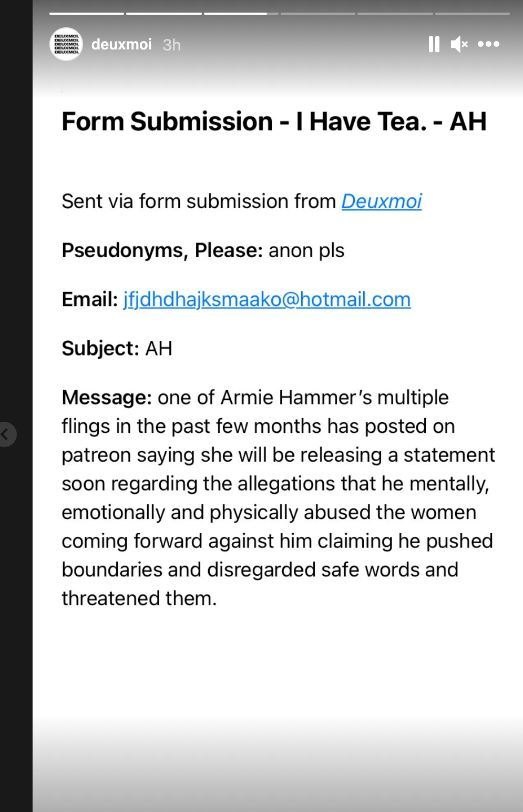The width and height of the screenshot is (523, 812).
Task: Click the "Subject: AH" line
Action: click(117, 348)
